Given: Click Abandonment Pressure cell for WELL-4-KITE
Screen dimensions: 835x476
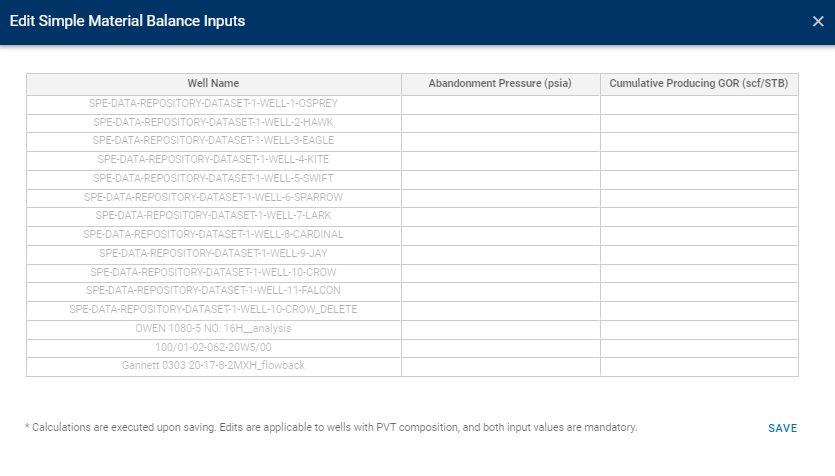Looking at the screenshot, I should [500, 159].
